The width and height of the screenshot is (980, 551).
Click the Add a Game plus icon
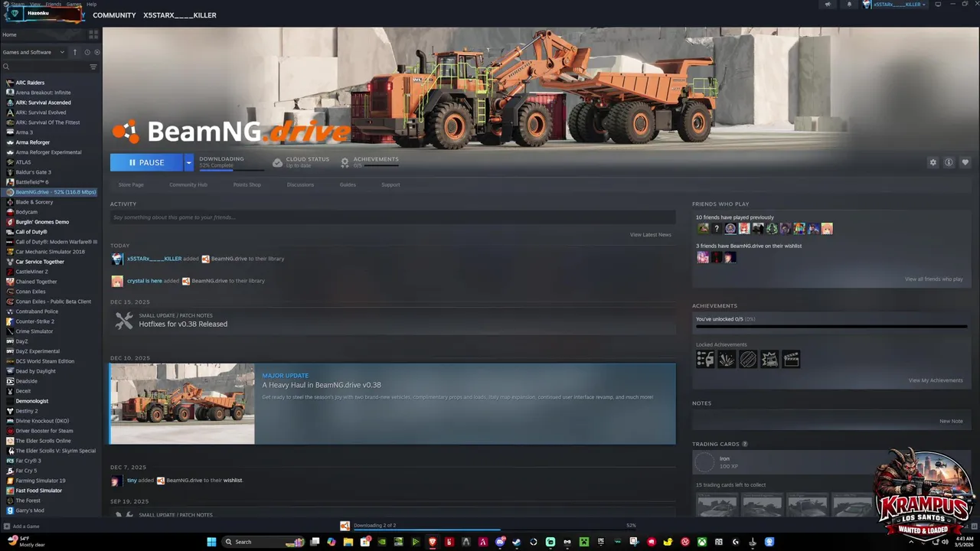6,526
